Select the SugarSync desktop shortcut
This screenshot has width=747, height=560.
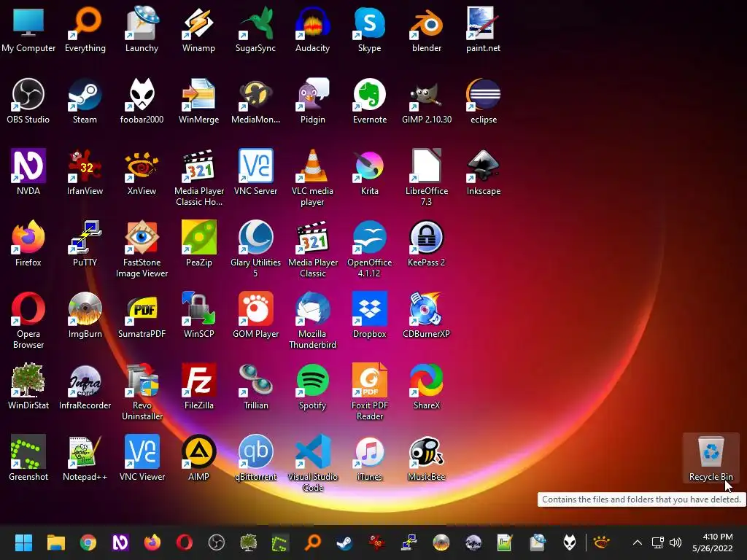pyautogui.click(x=256, y=29)
